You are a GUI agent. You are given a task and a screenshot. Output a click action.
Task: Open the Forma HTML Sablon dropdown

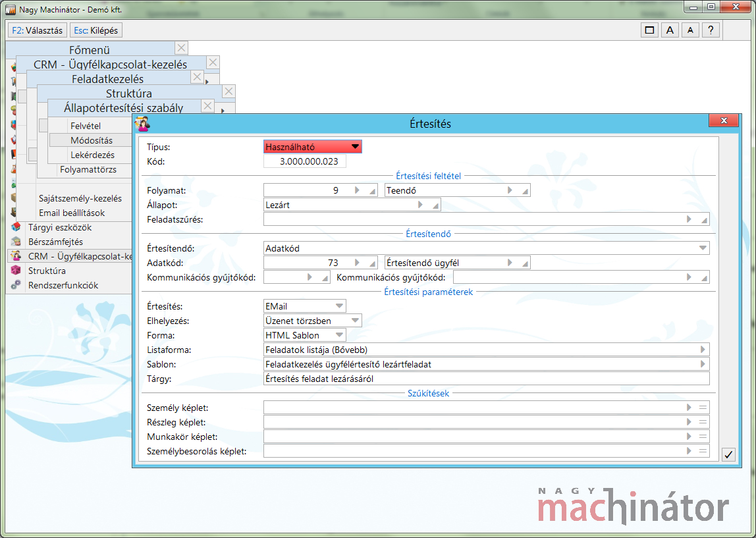point(339,335)
